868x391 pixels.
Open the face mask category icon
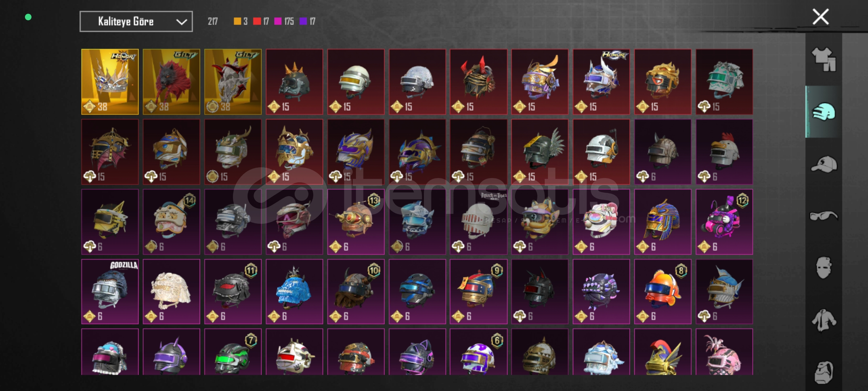[824, 268]
